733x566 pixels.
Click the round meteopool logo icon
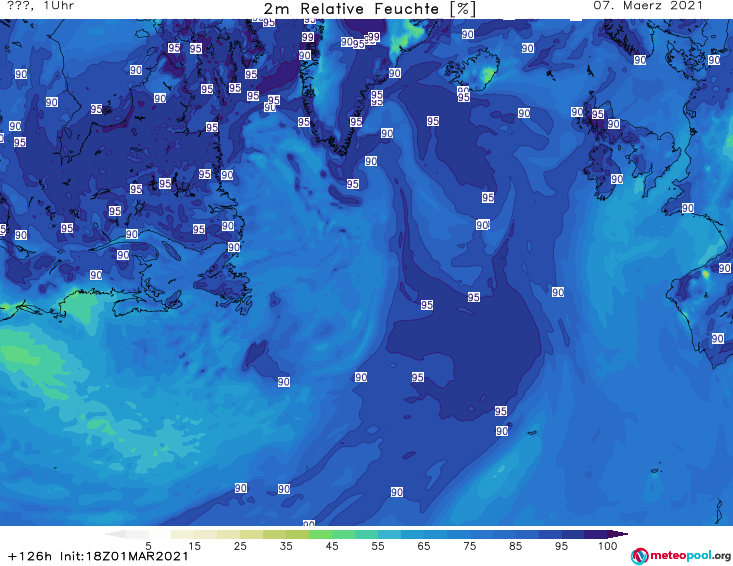(x=639, y=556)
